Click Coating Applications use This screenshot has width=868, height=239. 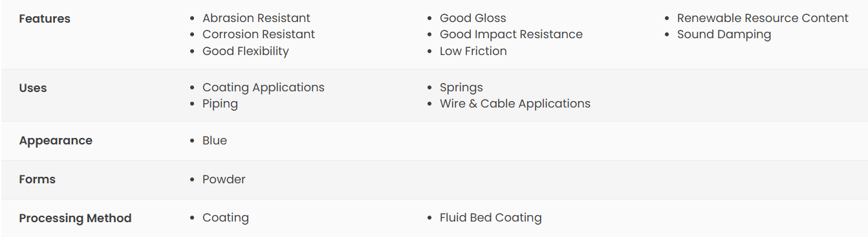click(x=263, y=87)
